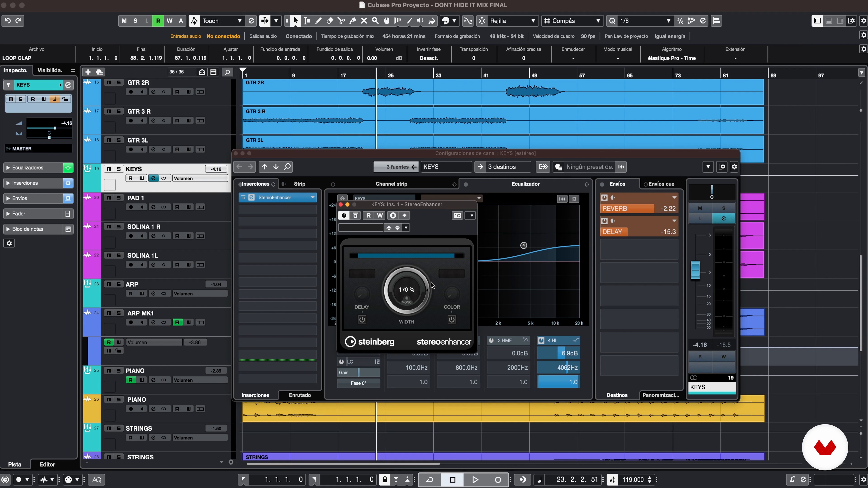Toggle the REVERB send power button
Screen dimensions: 868x488
(604, 198)
